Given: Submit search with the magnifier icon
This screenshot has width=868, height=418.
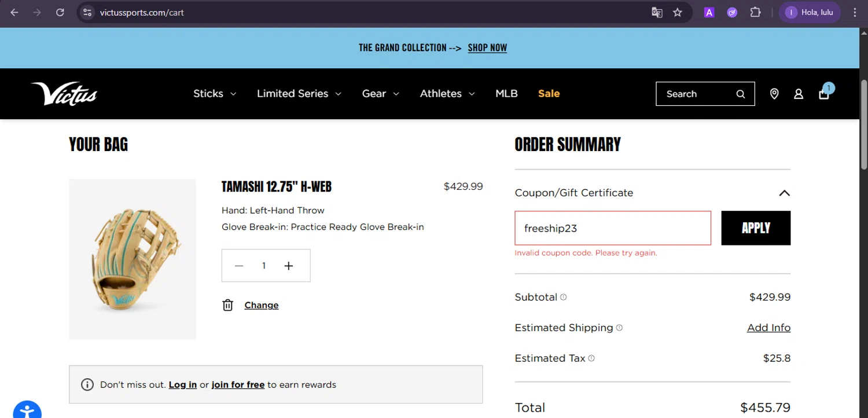Looking at the screenshot, I should click(x=741, y=94).
